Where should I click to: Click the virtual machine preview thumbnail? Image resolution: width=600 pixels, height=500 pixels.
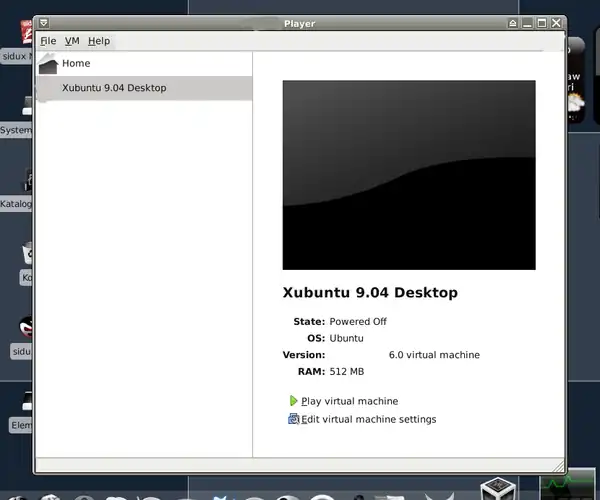click(x=409, y=175)
